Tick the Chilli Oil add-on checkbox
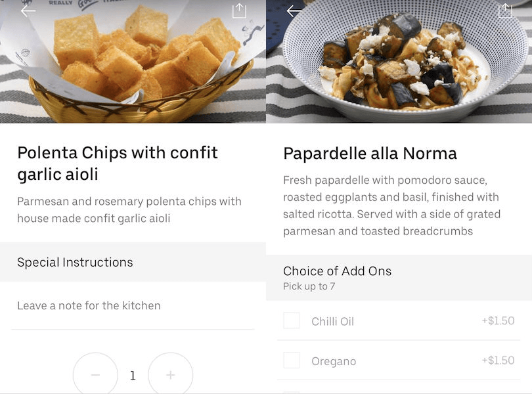Screen dimensions: 532x394 [292, 320]
